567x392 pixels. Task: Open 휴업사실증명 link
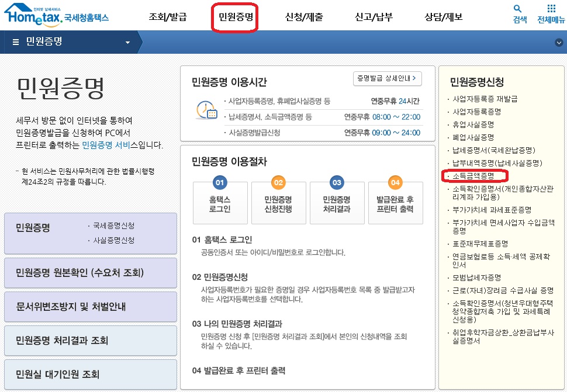click(x=473, y=124)
